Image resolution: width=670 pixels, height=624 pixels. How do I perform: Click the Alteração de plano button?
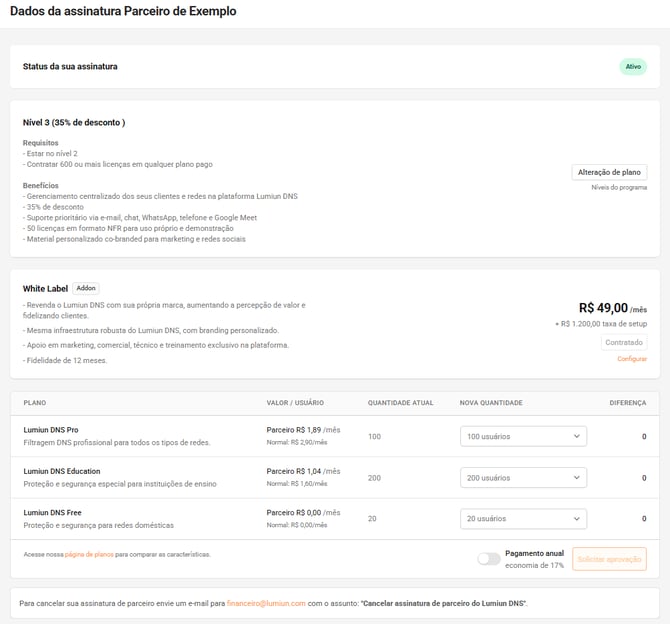coord(609,172)
